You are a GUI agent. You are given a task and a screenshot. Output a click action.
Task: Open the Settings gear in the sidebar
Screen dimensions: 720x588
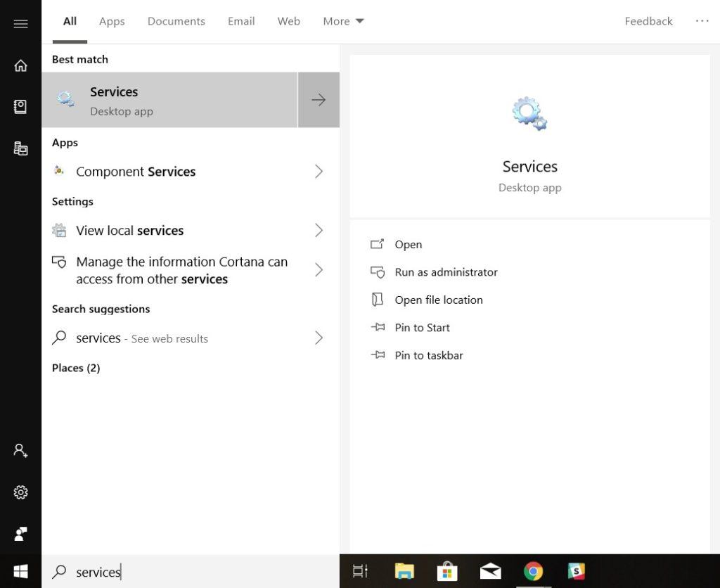20,492
